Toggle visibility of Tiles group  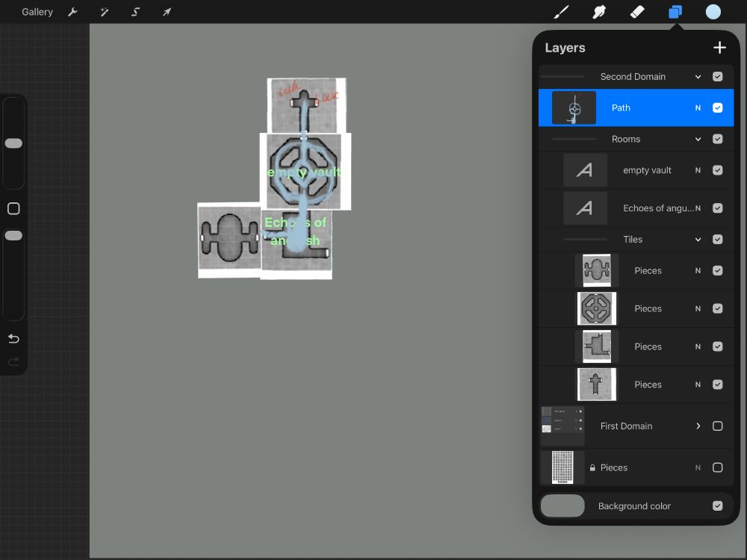tap(717, 240)
